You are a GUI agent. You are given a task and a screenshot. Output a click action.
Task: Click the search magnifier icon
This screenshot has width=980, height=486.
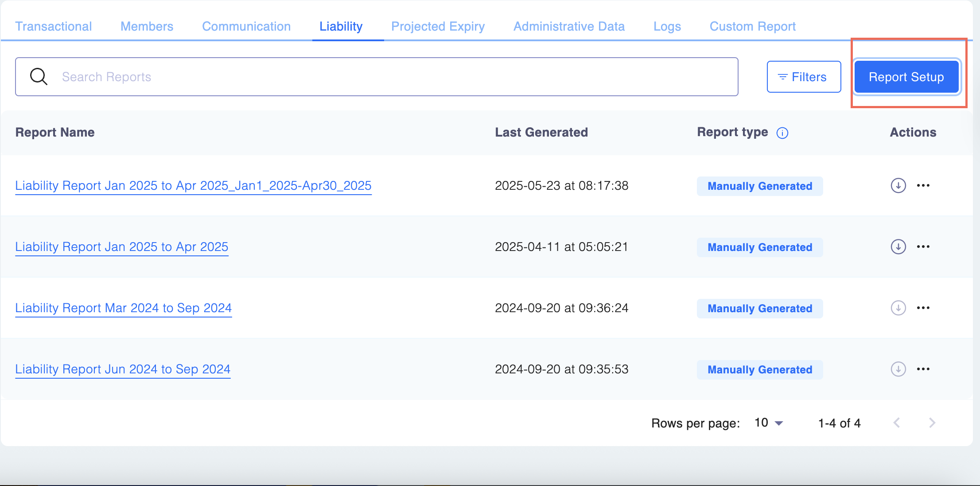click(39, 77)
